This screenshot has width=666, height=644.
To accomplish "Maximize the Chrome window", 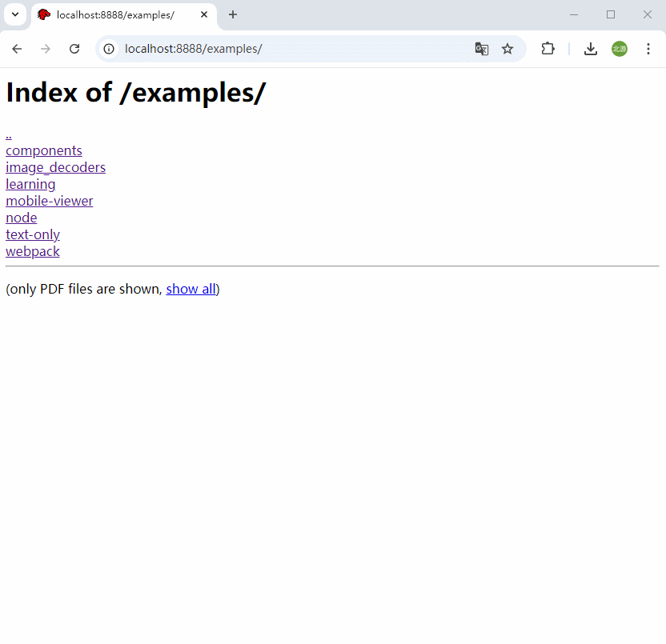I will (611, 14).
